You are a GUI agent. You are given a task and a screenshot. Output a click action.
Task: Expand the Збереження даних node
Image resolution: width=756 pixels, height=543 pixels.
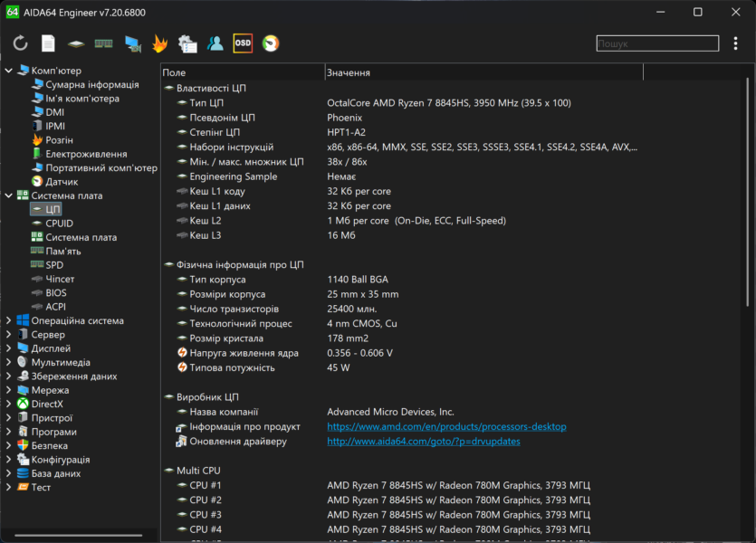pyautogui.click(x=9, y=376)
